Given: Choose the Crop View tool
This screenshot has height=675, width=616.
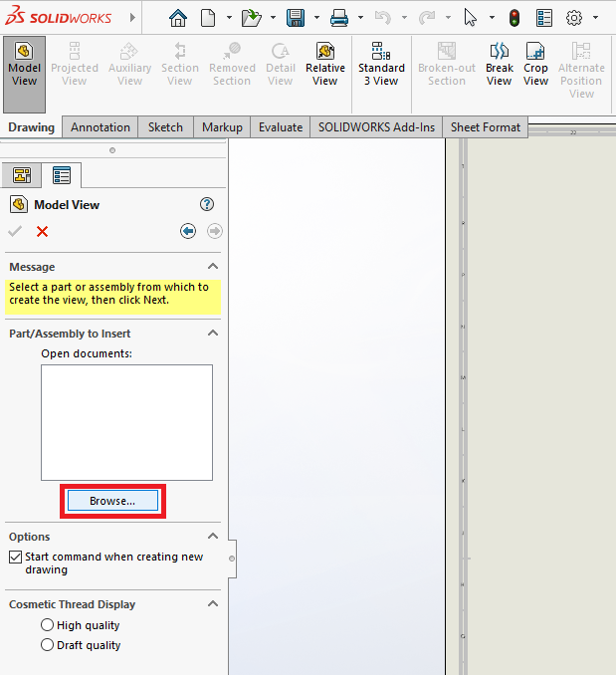Looking at the screenshot, I should 535,66.
